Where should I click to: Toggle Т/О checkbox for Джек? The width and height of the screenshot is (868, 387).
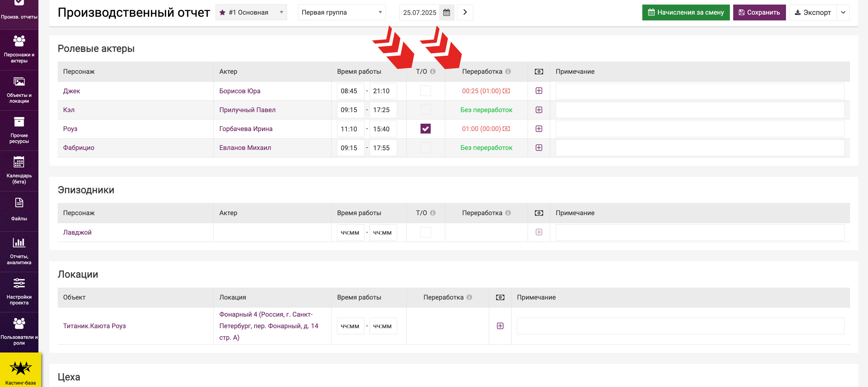(425, 91)
